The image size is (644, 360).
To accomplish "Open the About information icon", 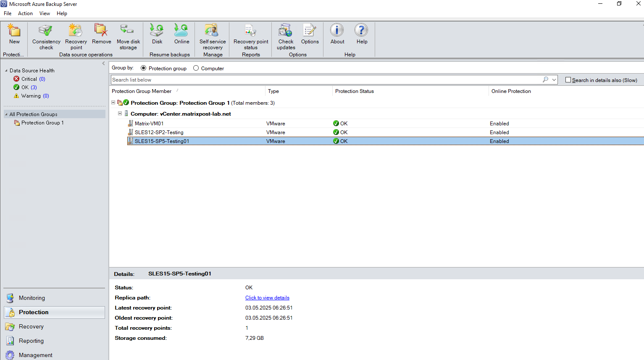I will pyautogui.click(x=337, y=30).
